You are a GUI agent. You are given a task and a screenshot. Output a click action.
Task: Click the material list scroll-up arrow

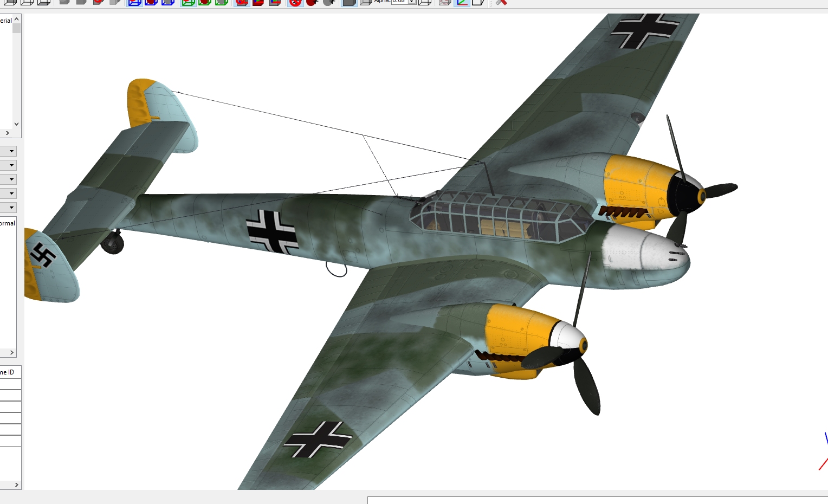(17, 19)
